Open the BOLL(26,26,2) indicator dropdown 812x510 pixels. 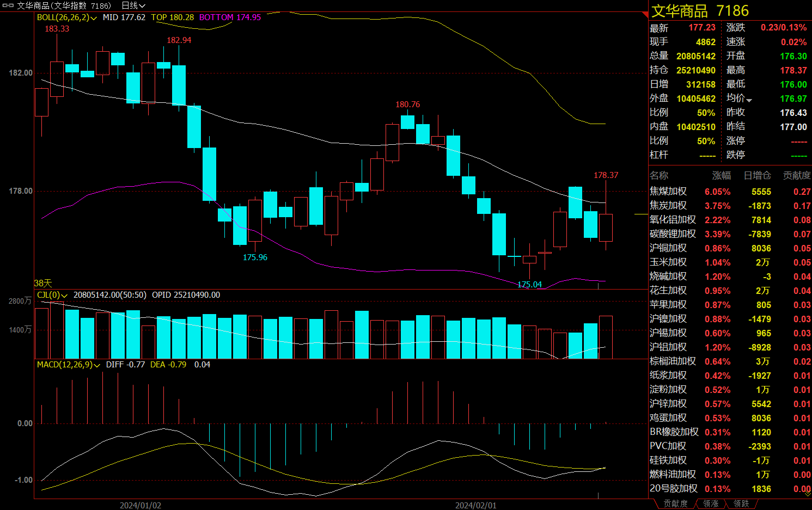click(x=67, y=17)
